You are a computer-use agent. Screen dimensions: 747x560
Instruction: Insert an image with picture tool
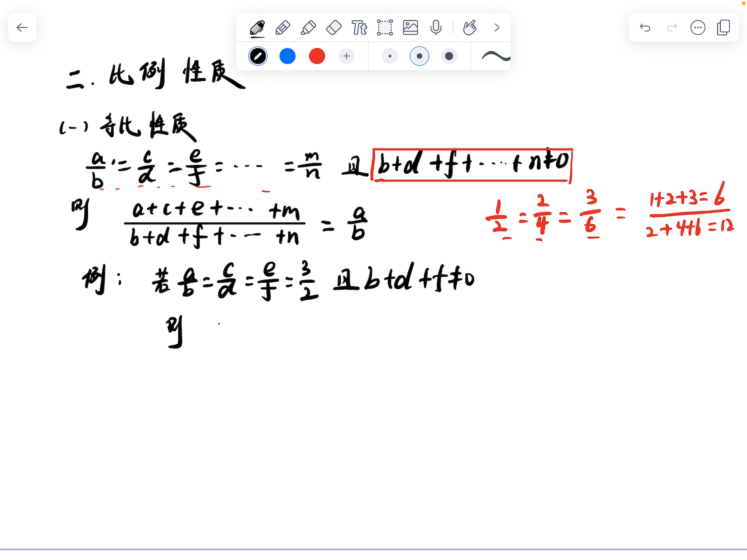click(410, 28)
